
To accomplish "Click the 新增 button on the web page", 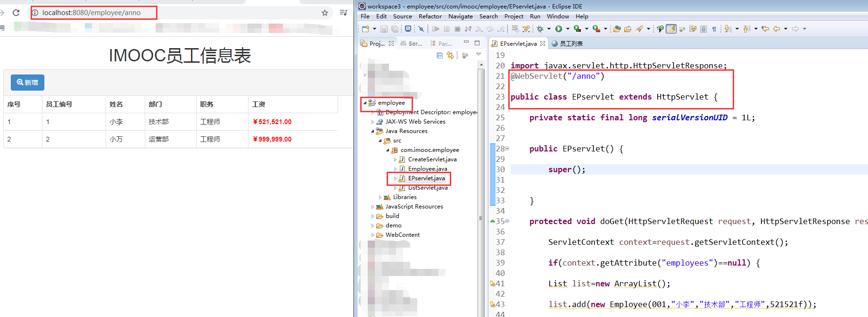I will click(x=27, y=83).
